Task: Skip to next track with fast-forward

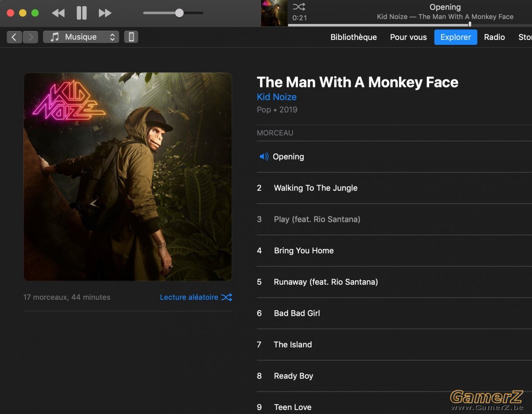Action: click(x=105, y=13)
